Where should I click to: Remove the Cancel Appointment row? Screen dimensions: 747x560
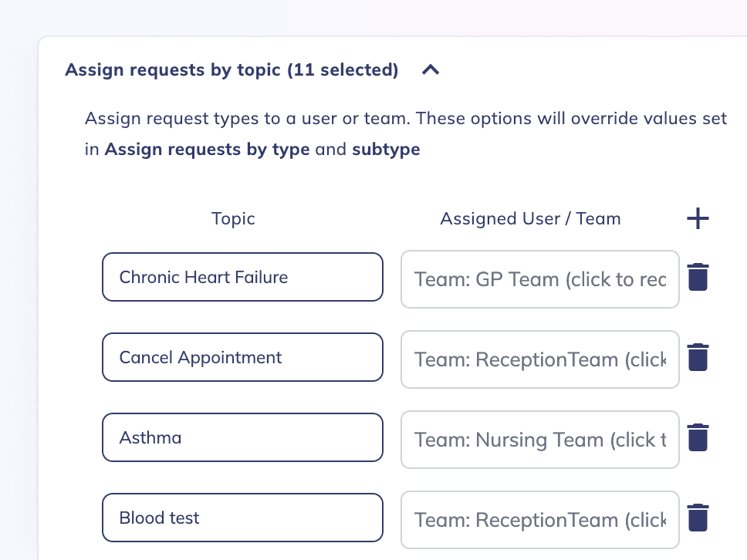697,357
